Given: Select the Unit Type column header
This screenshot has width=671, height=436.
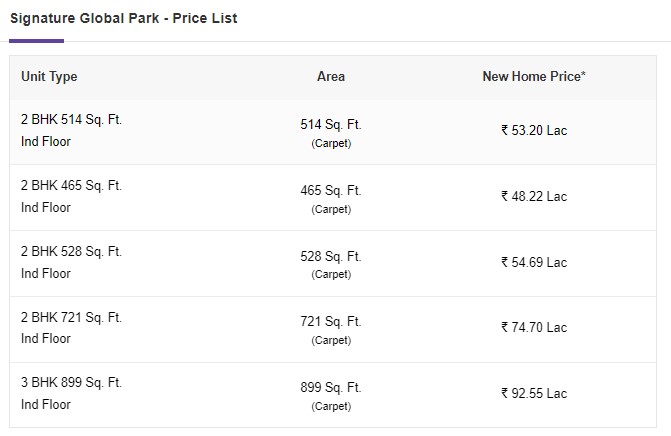Looking at the screenshot, I should 49,77.
